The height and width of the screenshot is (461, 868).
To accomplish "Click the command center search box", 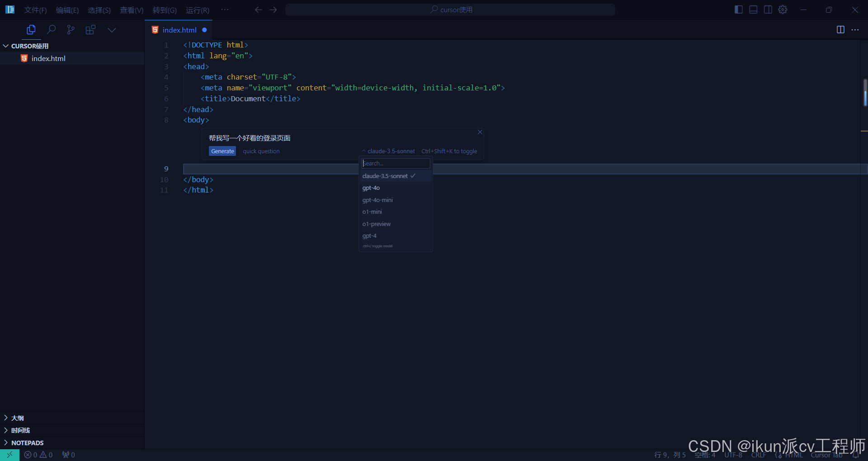I will click(450, 9).
